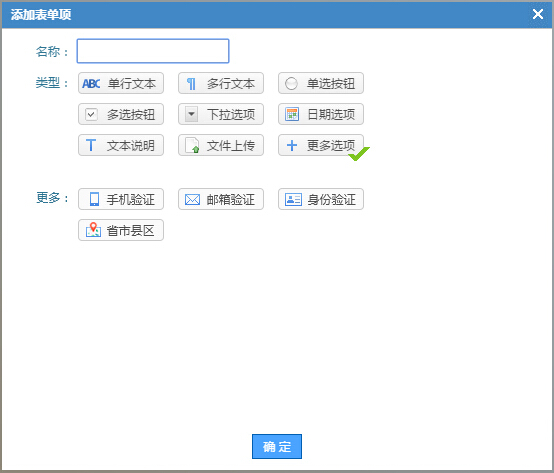Image resolution: width=554 pixels, height=473 pixels.
Task: Select the 省市县区 region option
Action: pyautogui.click(x=121, y=230)
